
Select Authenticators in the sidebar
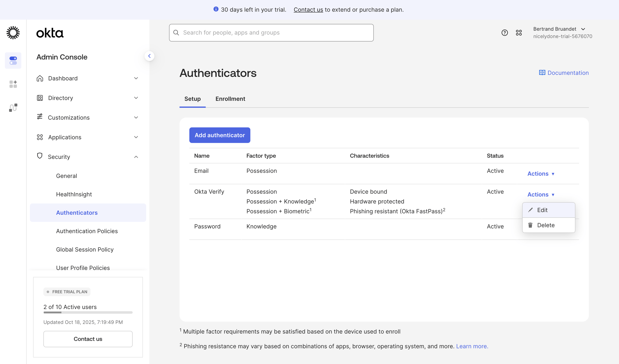tap(88, 213)
